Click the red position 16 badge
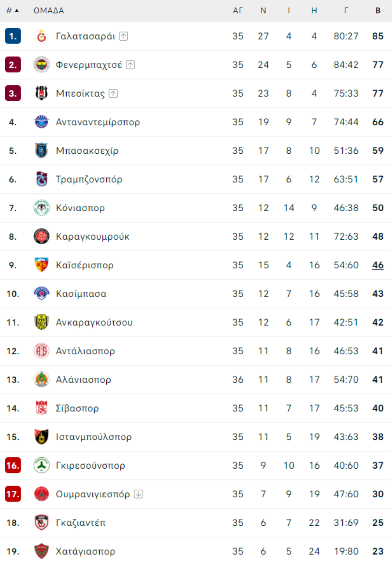This screenshot has height=561, width=392. [13, 466]
